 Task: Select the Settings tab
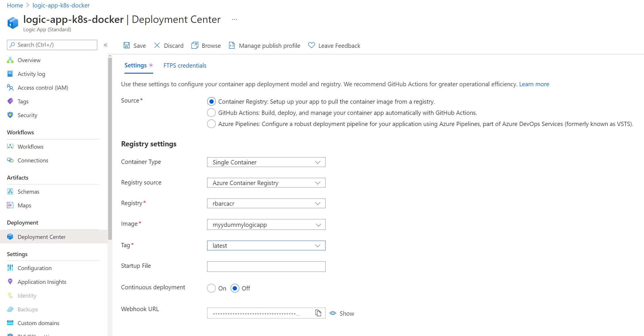(x=135, y=65)
